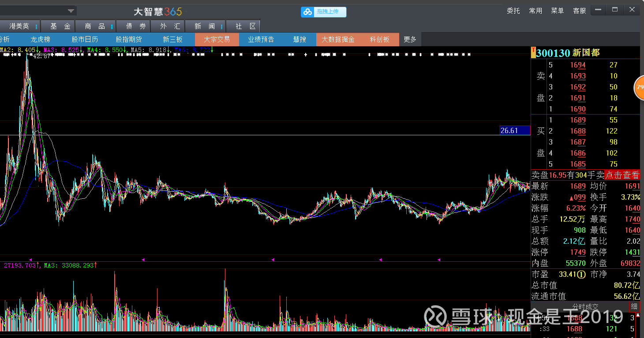Open the 大宗交易 highlighted toolbar item
Screen dimensions: 644x338
coord(217,39)
